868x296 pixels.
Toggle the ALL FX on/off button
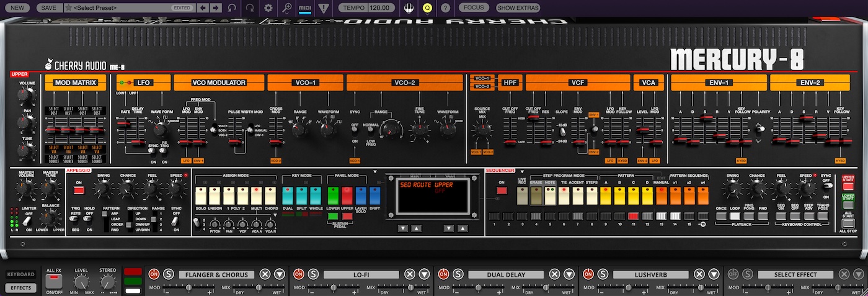54,280
